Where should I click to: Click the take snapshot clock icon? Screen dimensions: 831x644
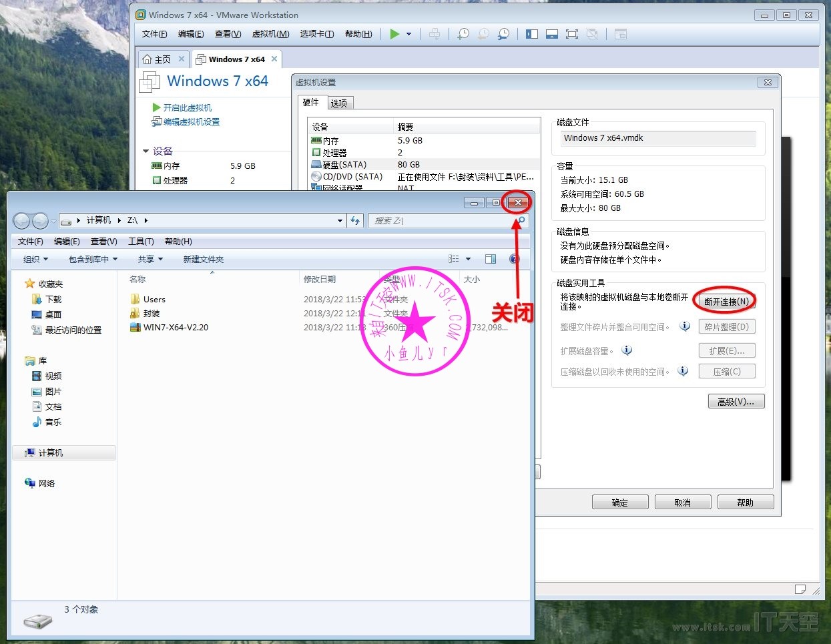[x=463, y=34]
